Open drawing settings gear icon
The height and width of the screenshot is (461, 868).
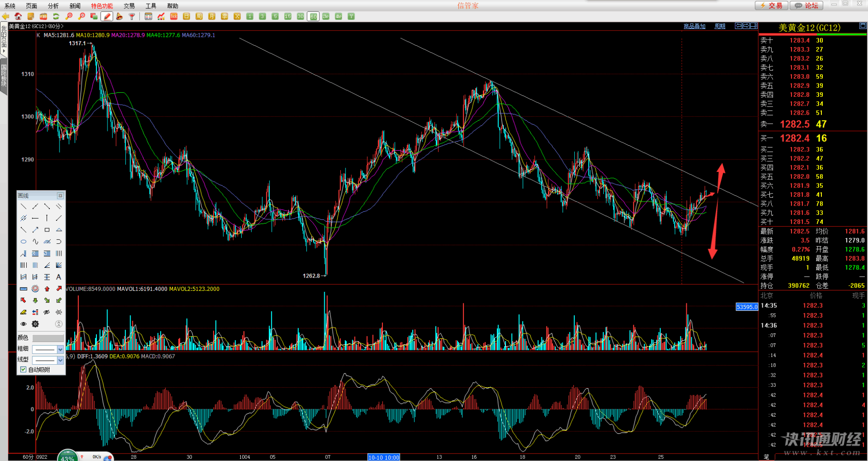pos(35,324)
